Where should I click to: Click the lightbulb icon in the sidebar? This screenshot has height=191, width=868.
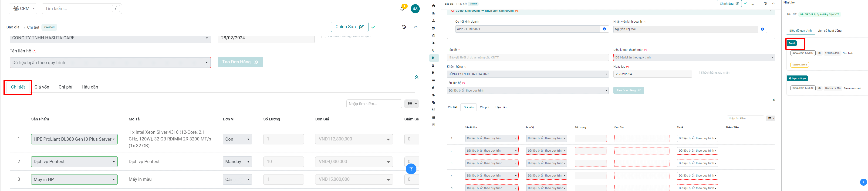pos(433,51)
